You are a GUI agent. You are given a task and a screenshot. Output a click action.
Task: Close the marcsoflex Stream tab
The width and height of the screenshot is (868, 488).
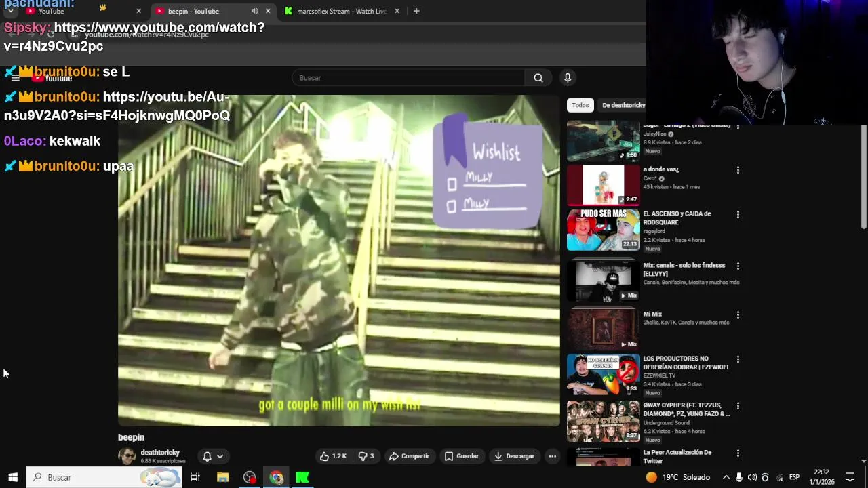(397, 11)
